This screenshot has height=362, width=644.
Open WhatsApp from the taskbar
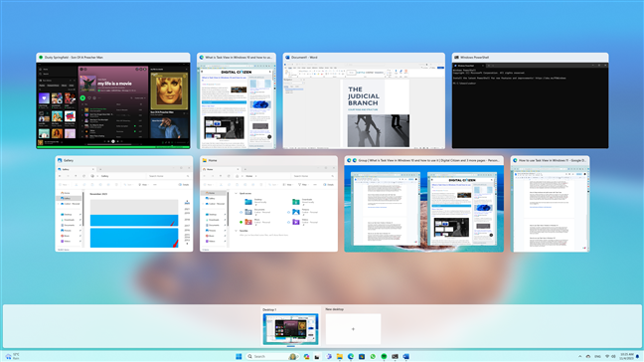[x=373, y=356]
